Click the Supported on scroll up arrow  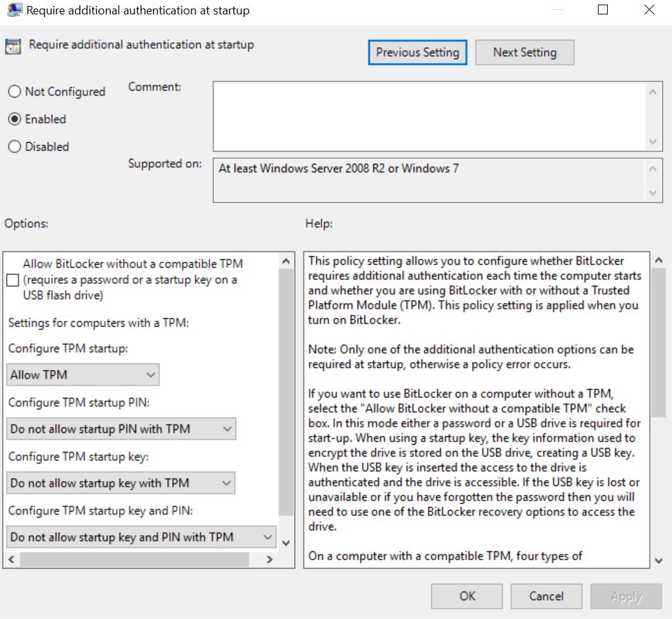tap(653, 169)
